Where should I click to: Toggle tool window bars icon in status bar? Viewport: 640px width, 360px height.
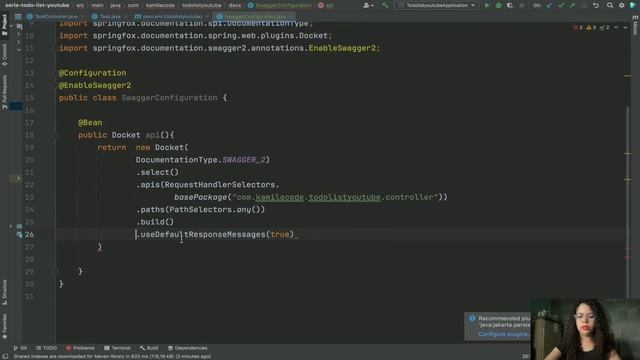click(x=5, y=356)
